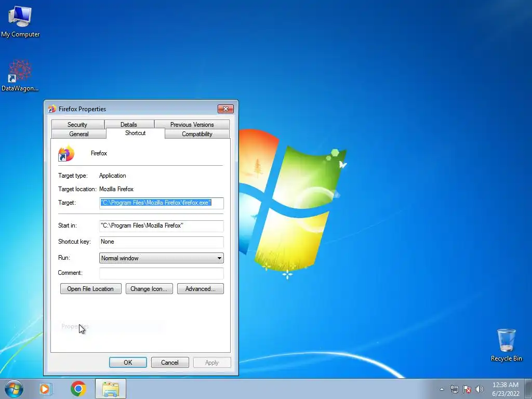
Task: Click the Apply button
Action: pyautogui.click(x=212, y=362)
